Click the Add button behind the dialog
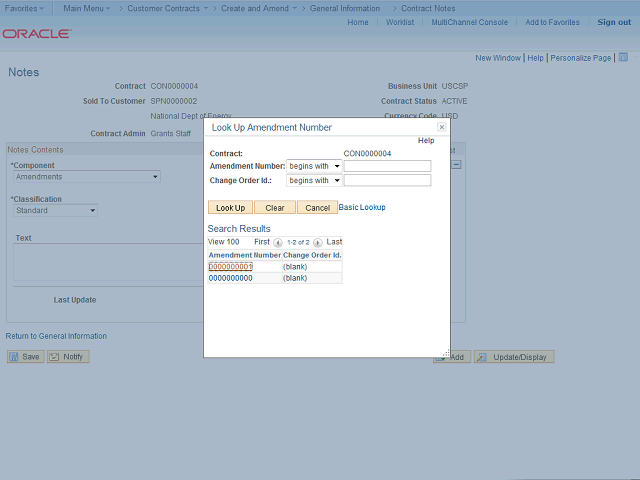640x480 pixels. click(x=456, y=357)
